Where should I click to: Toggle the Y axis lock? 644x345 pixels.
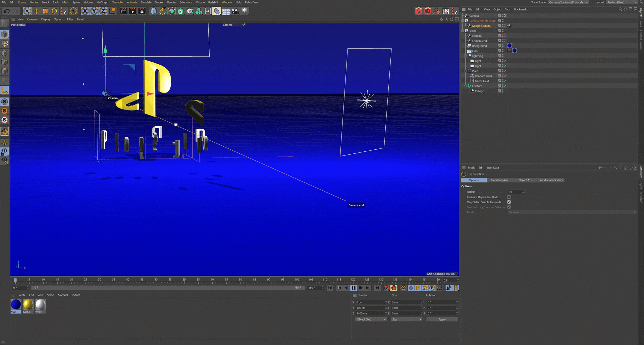coord(94,11)
